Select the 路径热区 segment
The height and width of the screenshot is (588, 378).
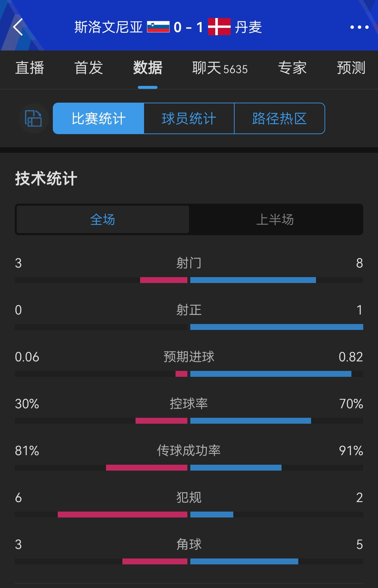[280, 118]
